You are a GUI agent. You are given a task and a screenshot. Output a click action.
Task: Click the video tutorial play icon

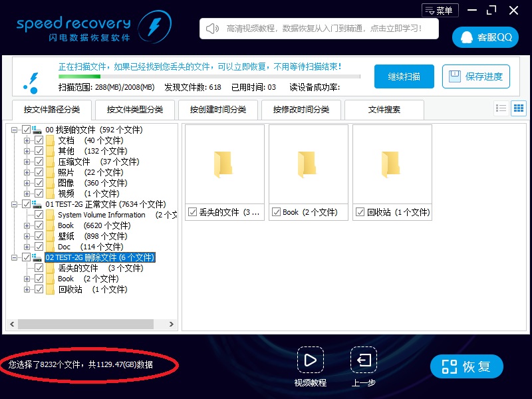click(x=310, y=360)
